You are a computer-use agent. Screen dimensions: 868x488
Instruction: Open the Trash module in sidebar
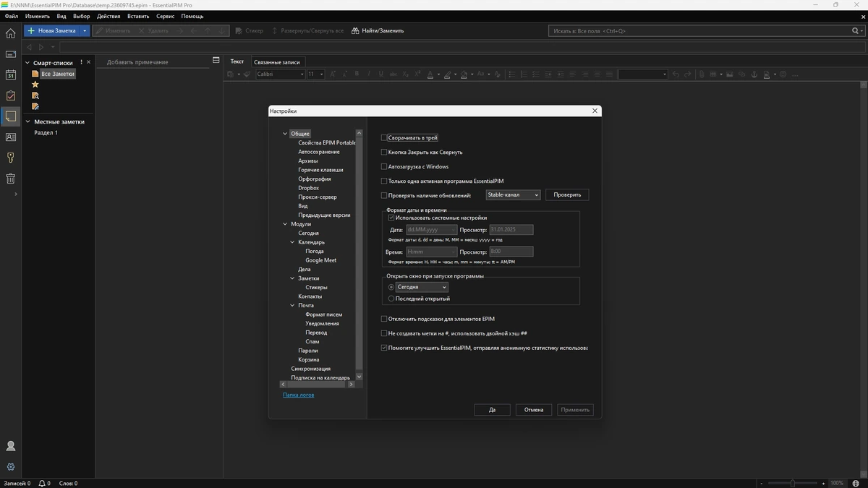[10, 179]
